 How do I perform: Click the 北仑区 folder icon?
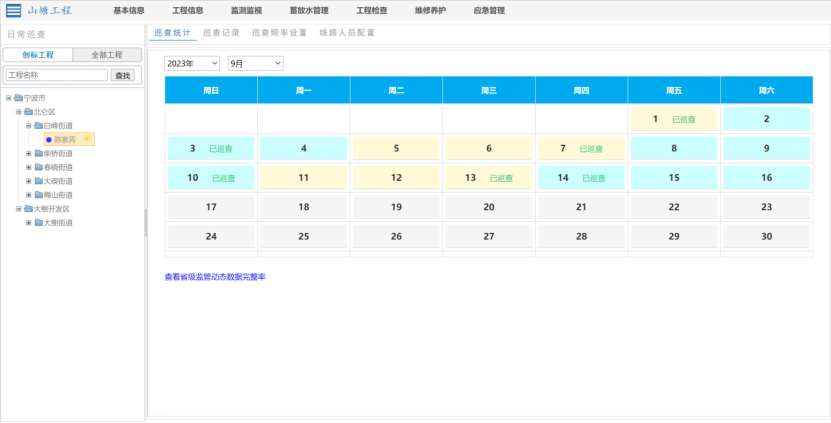point(29,112)
